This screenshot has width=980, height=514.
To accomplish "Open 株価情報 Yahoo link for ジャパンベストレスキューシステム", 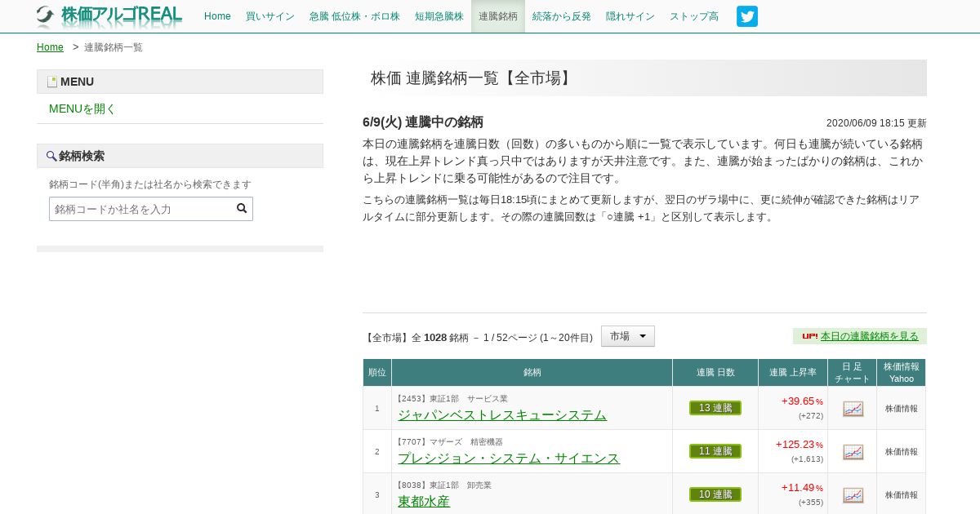I will tap(902, 409).
